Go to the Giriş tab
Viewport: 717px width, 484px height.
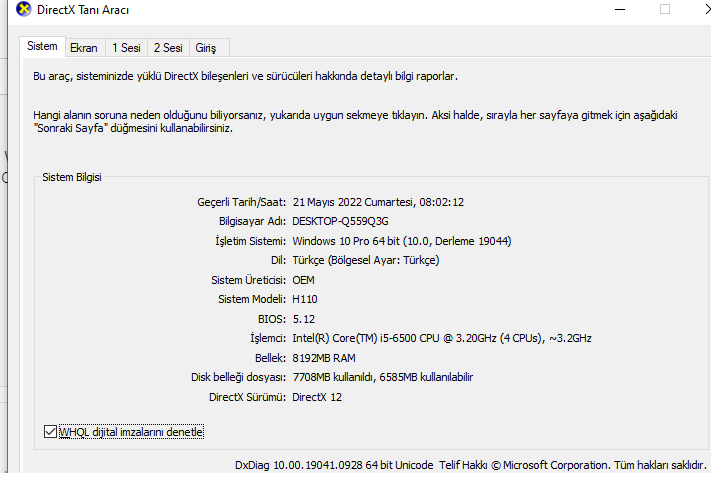coord(205,47)
